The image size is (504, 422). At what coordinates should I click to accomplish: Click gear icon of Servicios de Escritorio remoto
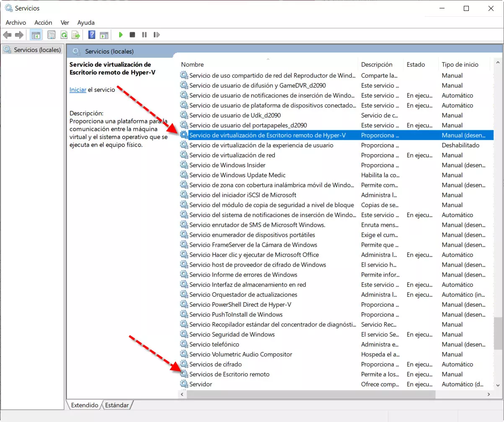184,374
